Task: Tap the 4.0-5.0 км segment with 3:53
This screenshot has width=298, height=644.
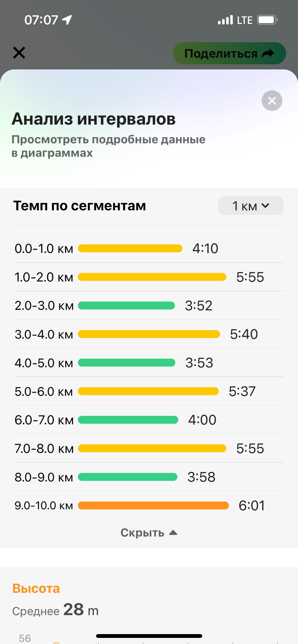Action: click(149, 363)
